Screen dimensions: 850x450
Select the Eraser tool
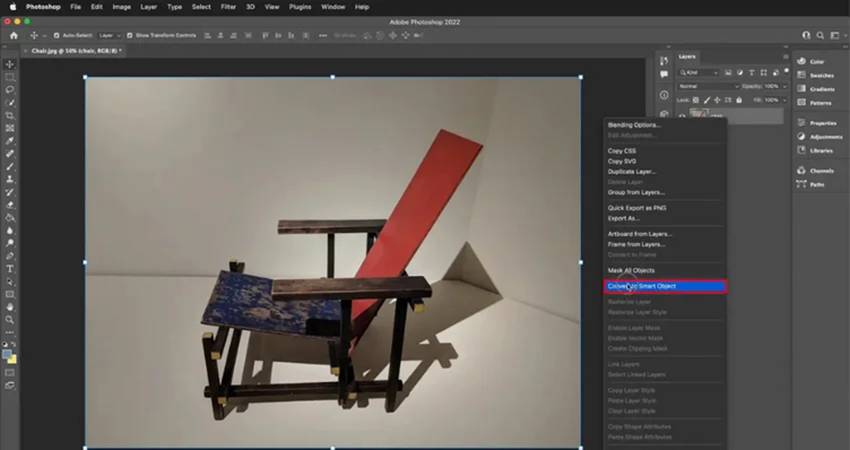coord(10,205)
